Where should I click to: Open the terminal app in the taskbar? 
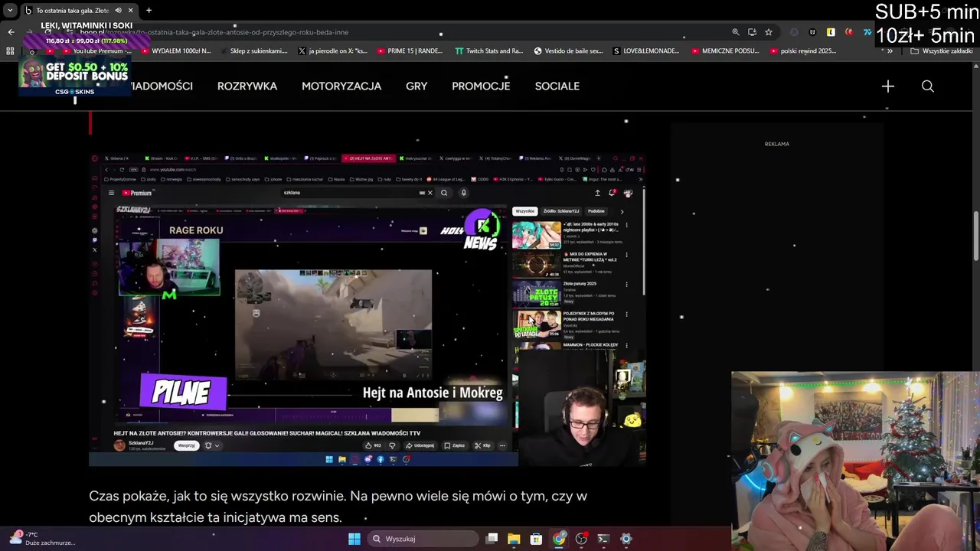pos(603,539)
